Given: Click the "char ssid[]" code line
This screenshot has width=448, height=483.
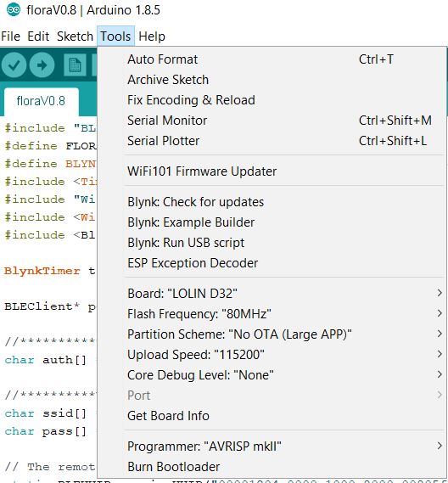Looking at the screenshot, I should click(45, 413).
